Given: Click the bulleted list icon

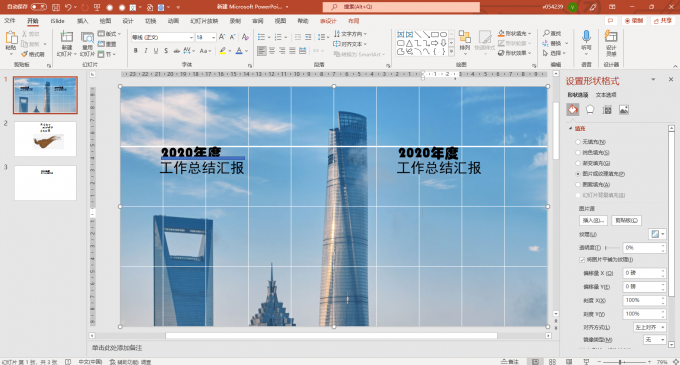Looking at the screenshot, I should point(261,37).
